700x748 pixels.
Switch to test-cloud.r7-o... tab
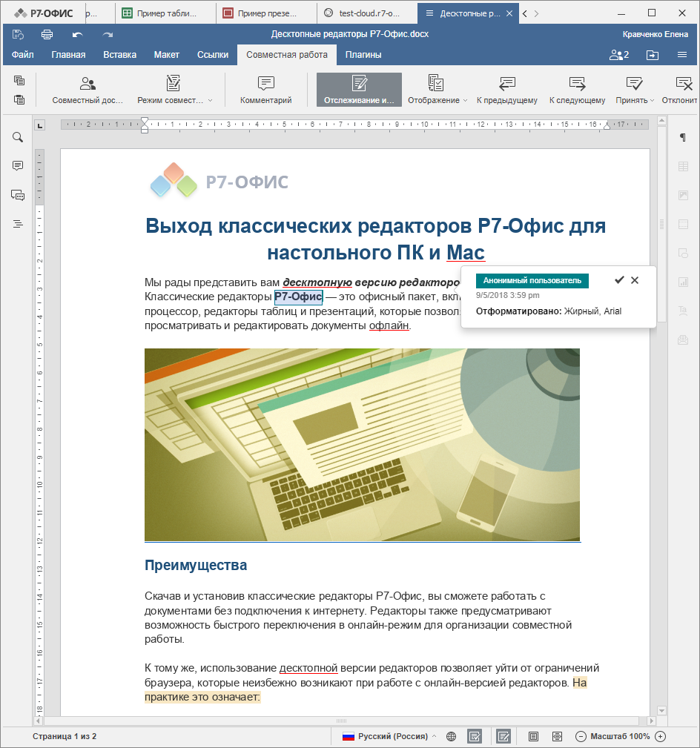pos(367,13)
